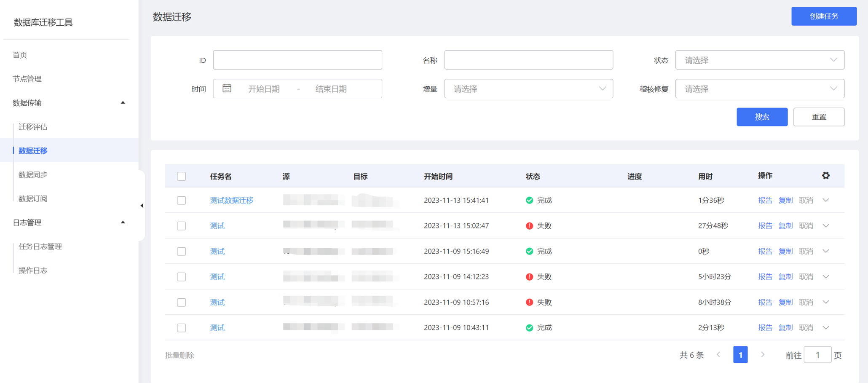Check the row started 2023-11-09 10:43:11
Viewport: 868px width, 383px height.
[x=182, y=328]
